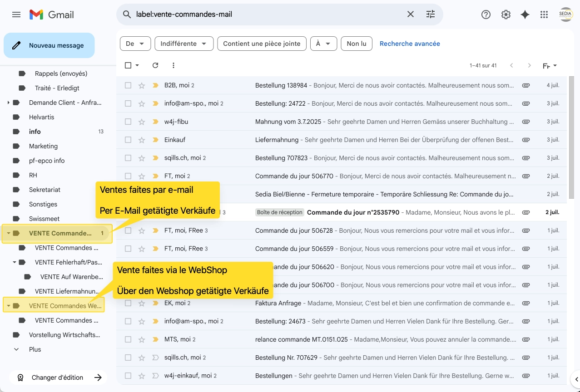Tick checkbox for Mahnung vom 3.7.2025 email

128,122
